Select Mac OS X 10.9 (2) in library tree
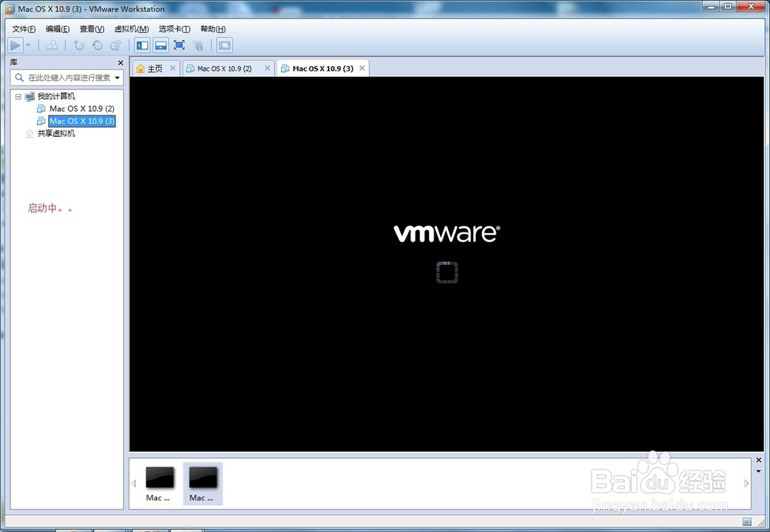Image resolution: width=770 pixels, height=532 pixels. [x=82, y=109]
